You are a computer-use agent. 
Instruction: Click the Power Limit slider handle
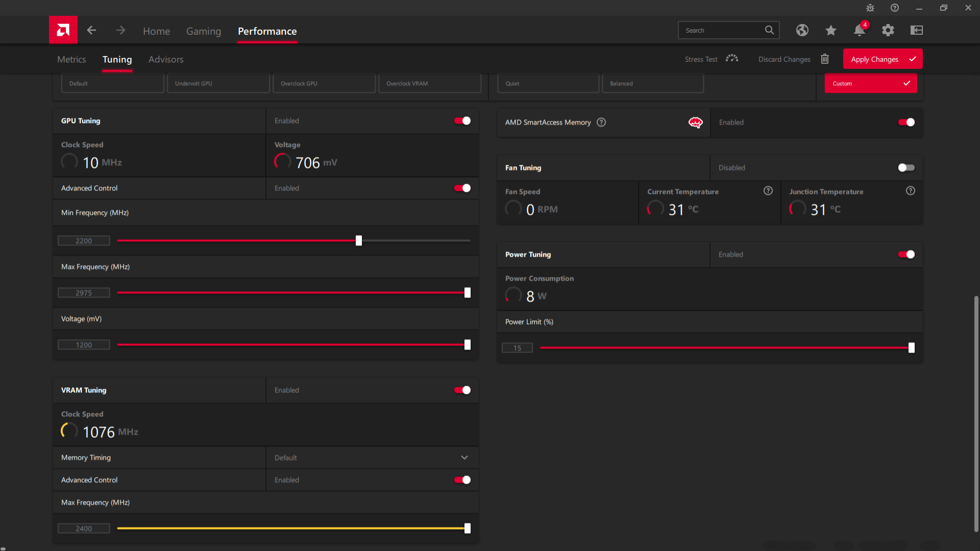point(912,348)
